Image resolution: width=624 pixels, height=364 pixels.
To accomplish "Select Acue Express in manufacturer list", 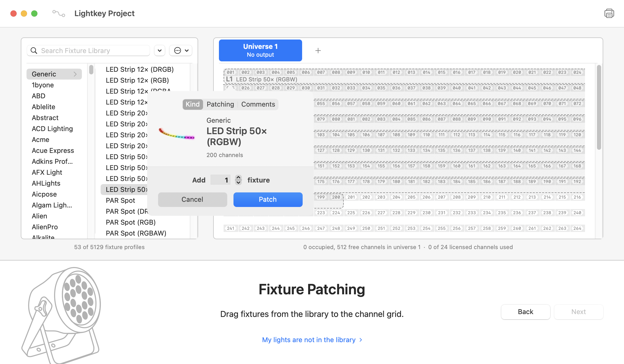I will coord(53,151).
